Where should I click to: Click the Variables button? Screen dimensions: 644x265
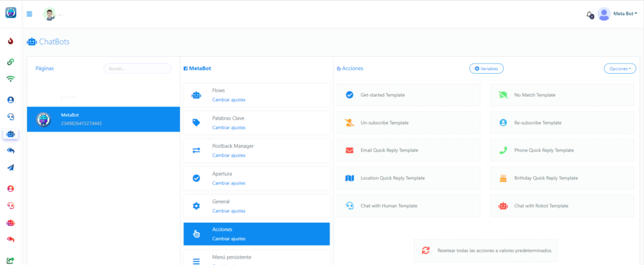click(486, 69)
